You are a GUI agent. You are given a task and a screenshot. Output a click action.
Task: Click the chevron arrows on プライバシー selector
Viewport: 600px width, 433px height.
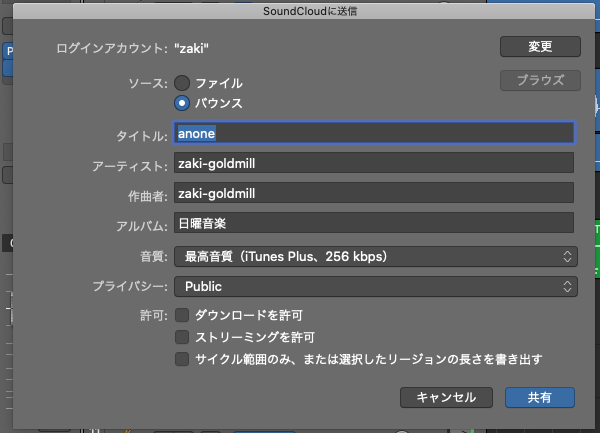click(567, 287)
